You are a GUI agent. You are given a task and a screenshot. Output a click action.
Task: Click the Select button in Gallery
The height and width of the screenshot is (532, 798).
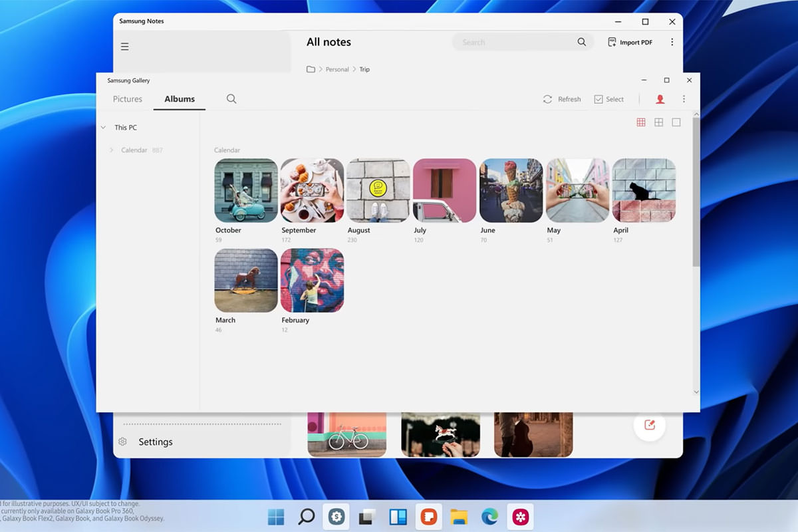pyautogui.click(x=608, y=99)
